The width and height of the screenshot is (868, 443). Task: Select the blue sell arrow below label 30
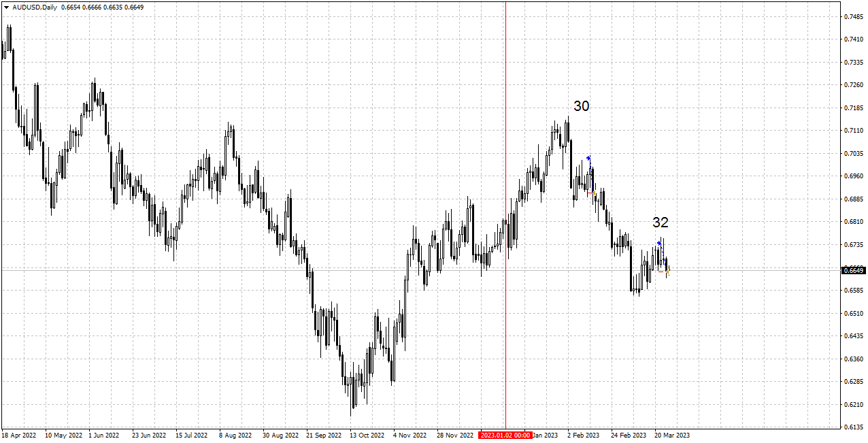tap(588, 158)
